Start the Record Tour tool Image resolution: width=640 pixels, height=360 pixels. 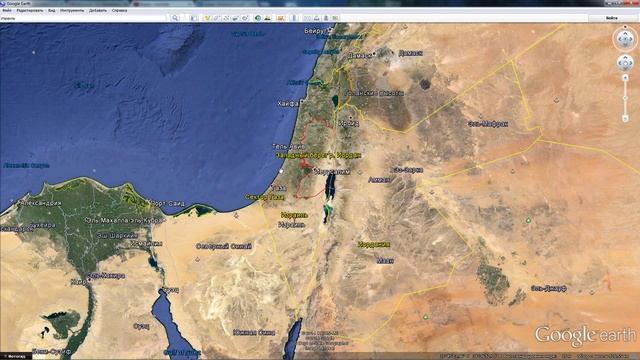[245, 18]
